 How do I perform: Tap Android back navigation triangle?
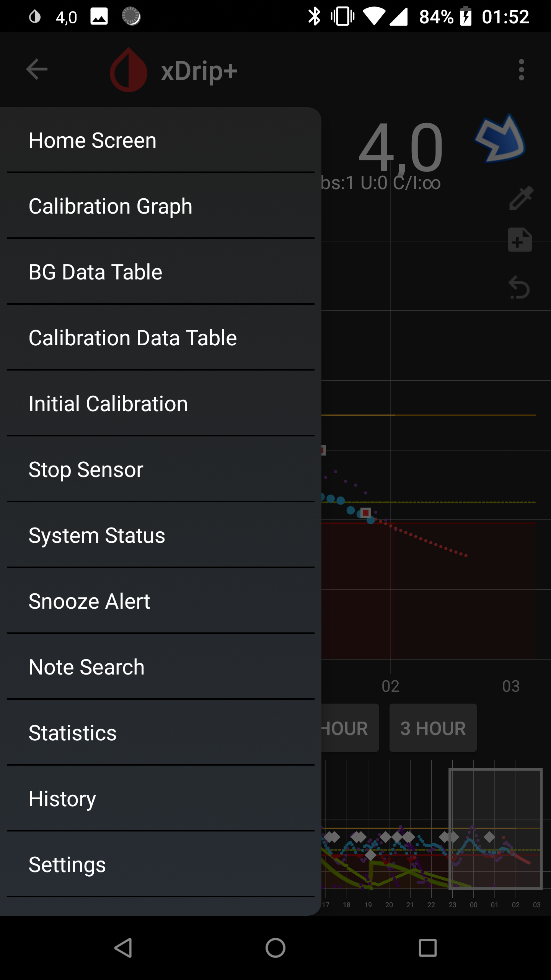pos(123,948)
